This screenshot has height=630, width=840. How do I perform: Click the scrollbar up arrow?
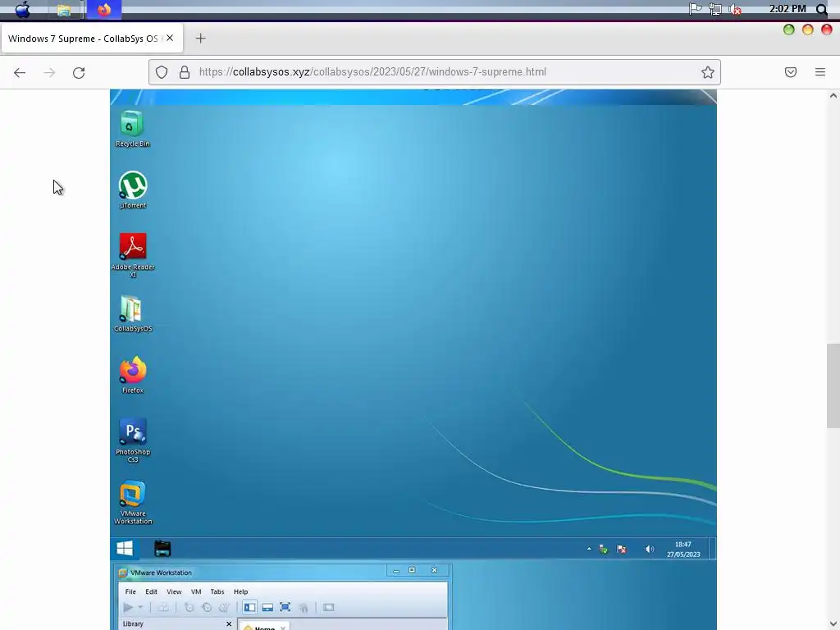(833, 96)
